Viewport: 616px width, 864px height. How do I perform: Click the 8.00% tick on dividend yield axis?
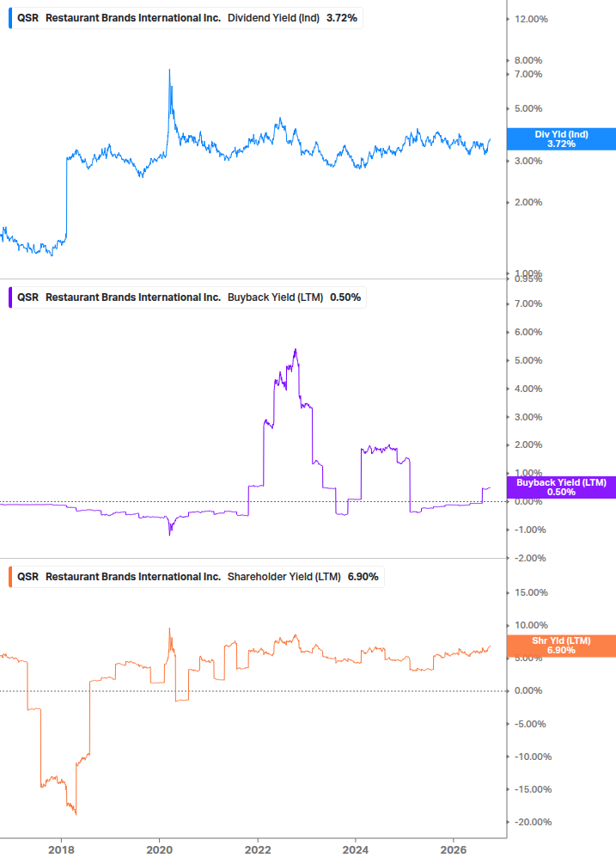(x=528, y=61)
